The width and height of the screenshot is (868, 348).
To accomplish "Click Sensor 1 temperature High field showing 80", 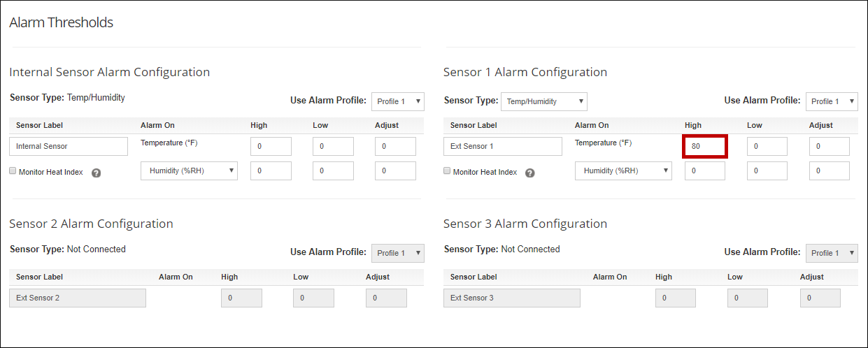I will pos(705,146).
